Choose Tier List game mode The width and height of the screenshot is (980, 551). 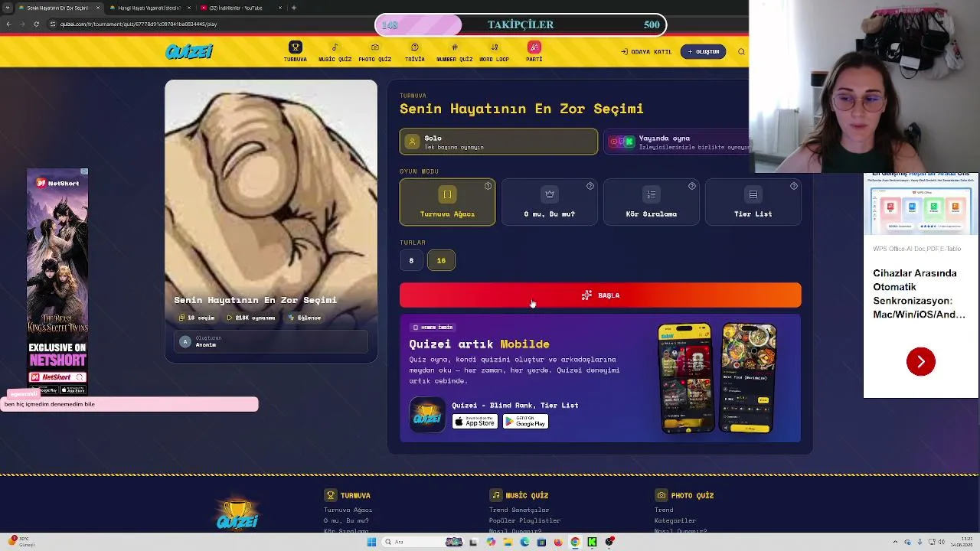tap(753, 202)
